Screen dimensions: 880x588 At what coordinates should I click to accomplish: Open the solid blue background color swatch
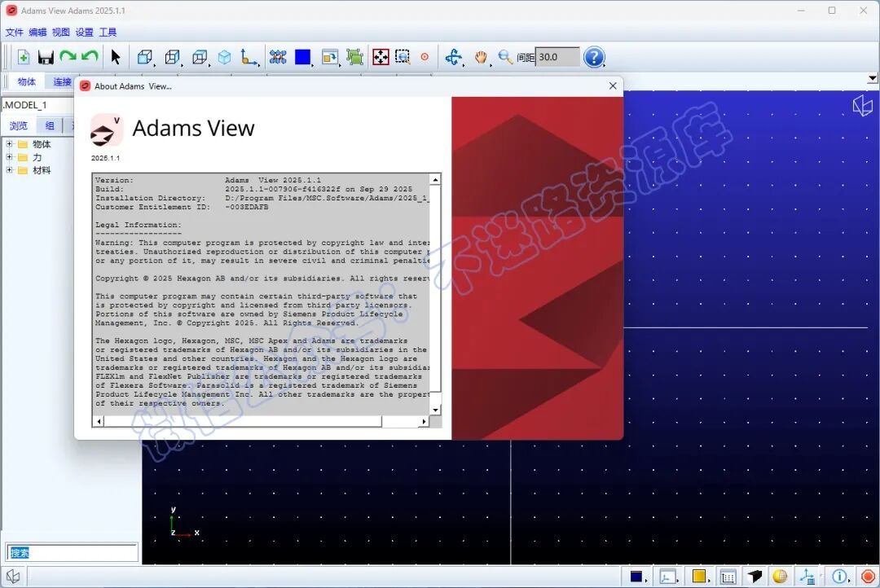pyautogui.click(x=302, y=57)
